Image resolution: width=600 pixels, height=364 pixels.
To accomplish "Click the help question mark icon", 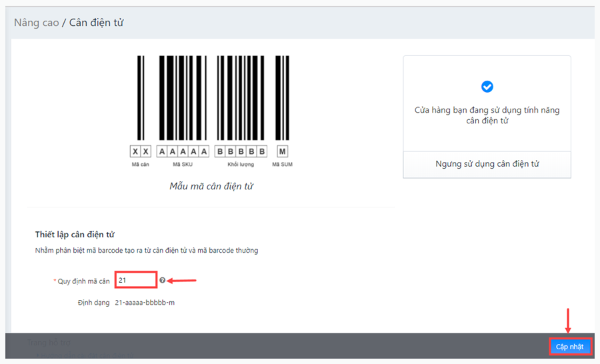I will pos(162,280).
